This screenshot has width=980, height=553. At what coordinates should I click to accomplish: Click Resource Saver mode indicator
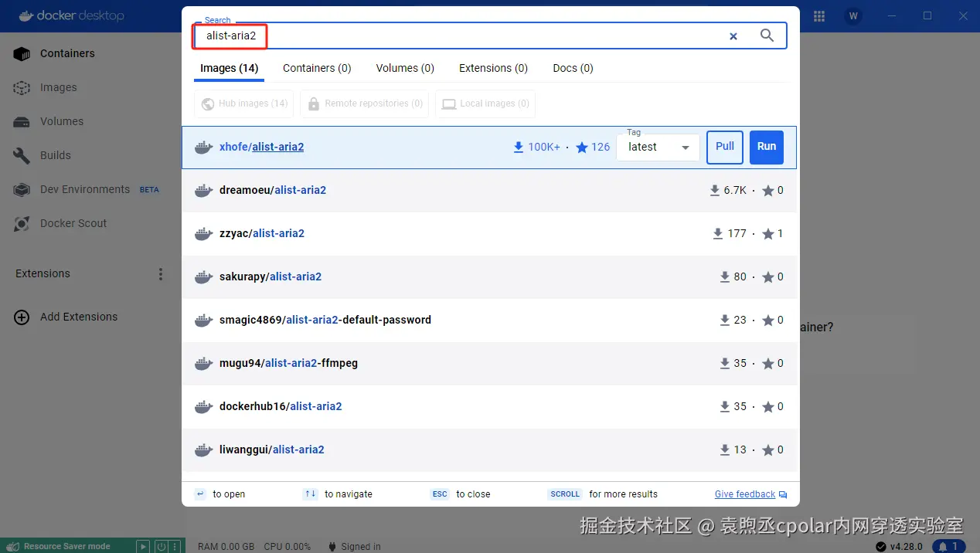click(60, 546)
